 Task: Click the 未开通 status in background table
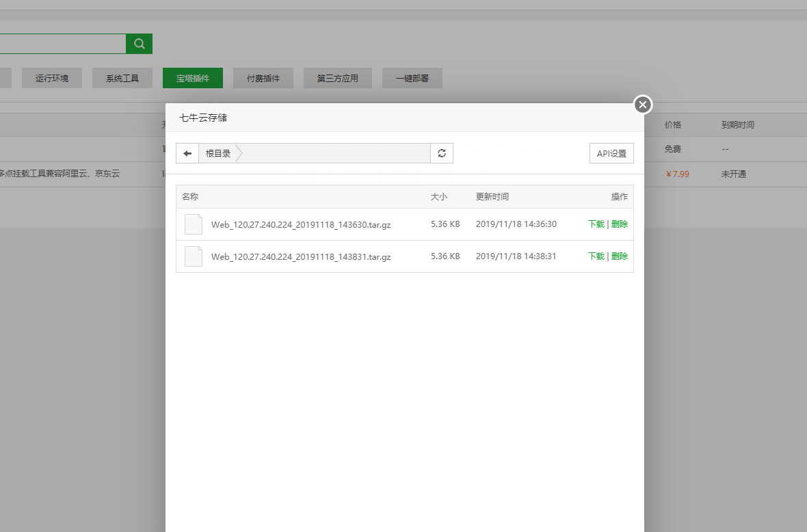click(x=734, y=174)
